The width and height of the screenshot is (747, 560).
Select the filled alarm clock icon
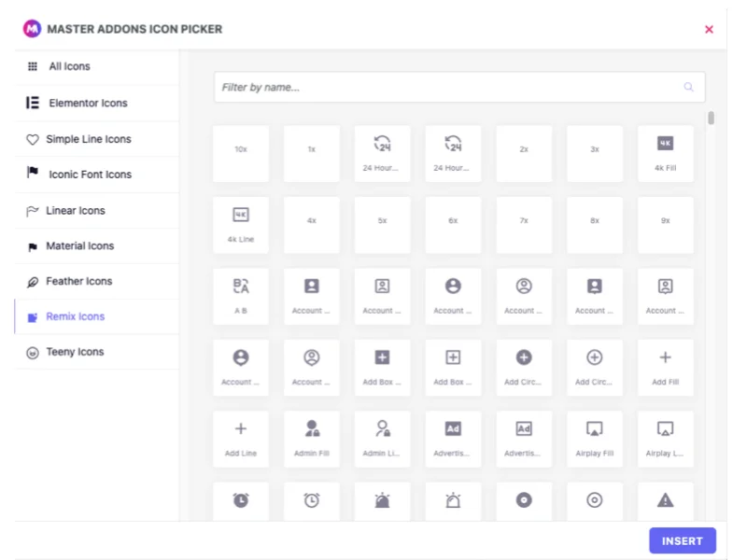tap(241, 501)
